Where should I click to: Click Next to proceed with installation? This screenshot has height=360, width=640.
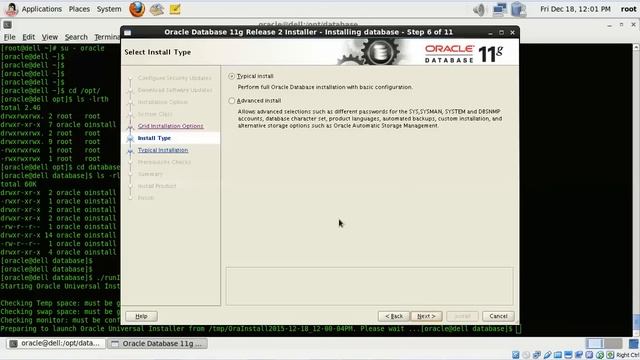(x=426, y=316)
